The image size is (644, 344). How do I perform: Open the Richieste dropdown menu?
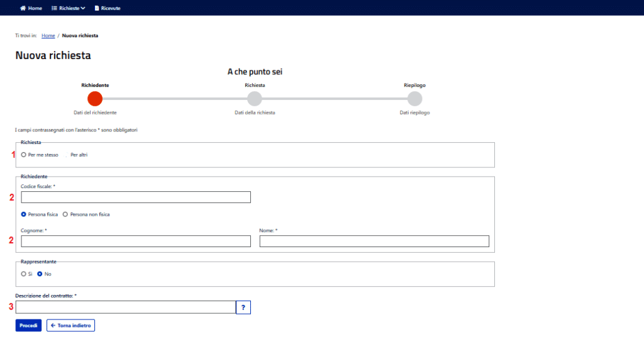(x=68, y=8)
